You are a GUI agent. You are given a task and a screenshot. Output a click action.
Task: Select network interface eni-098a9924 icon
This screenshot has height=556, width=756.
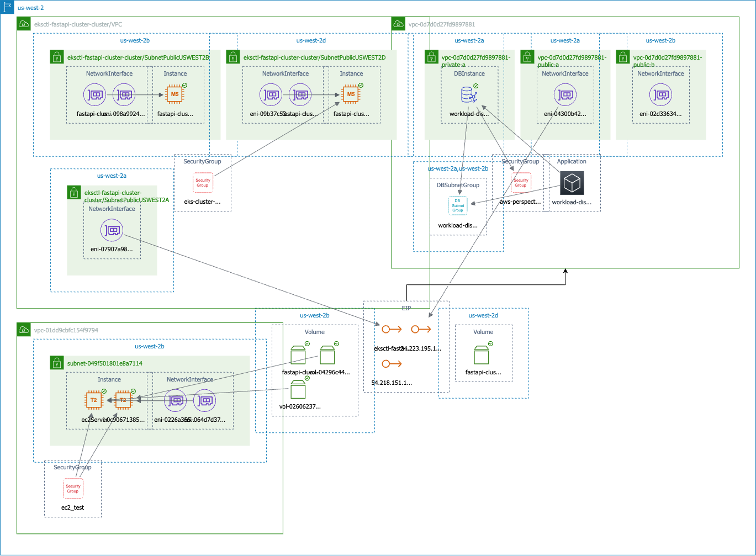pos(124,95)
